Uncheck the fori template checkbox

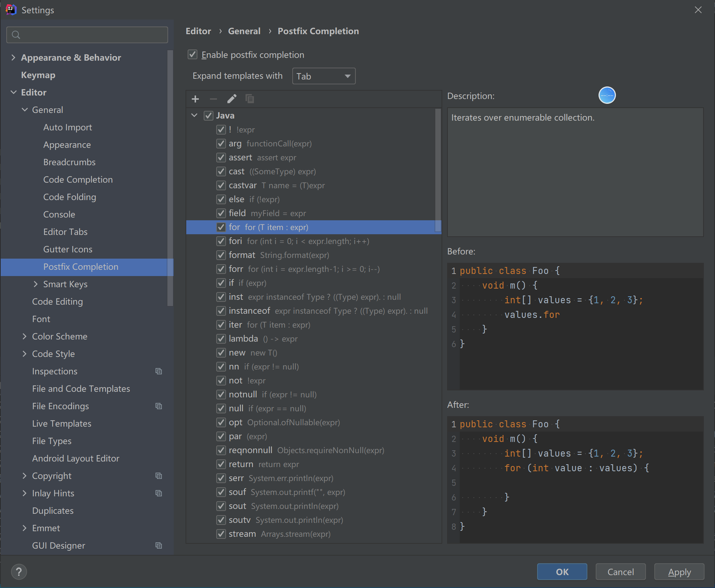tap(221, 241)
